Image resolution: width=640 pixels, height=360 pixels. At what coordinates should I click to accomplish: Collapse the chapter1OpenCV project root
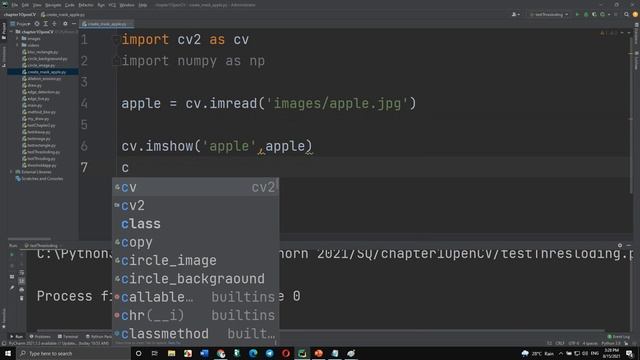pyautogui.click(x=11, y=32)
